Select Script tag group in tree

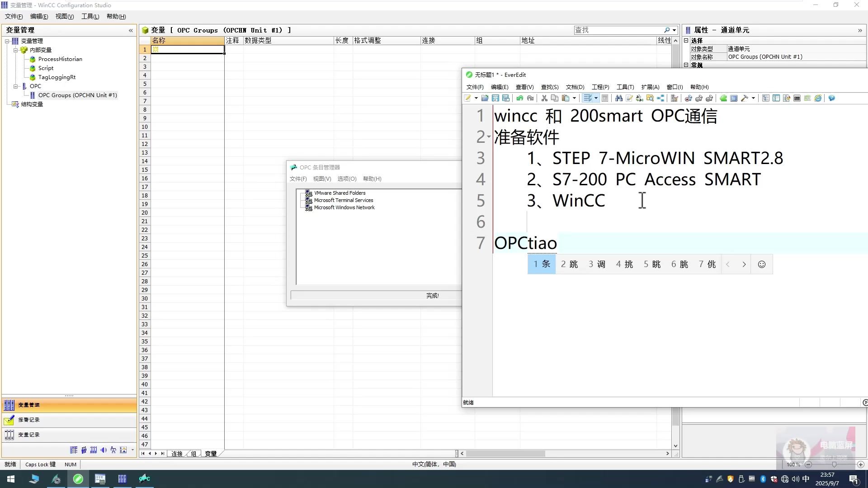[x=46, y=68]
